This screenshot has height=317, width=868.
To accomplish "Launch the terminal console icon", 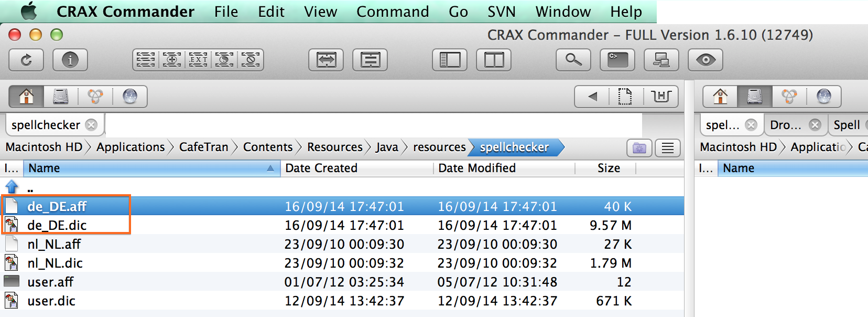I will click(617, 60).
